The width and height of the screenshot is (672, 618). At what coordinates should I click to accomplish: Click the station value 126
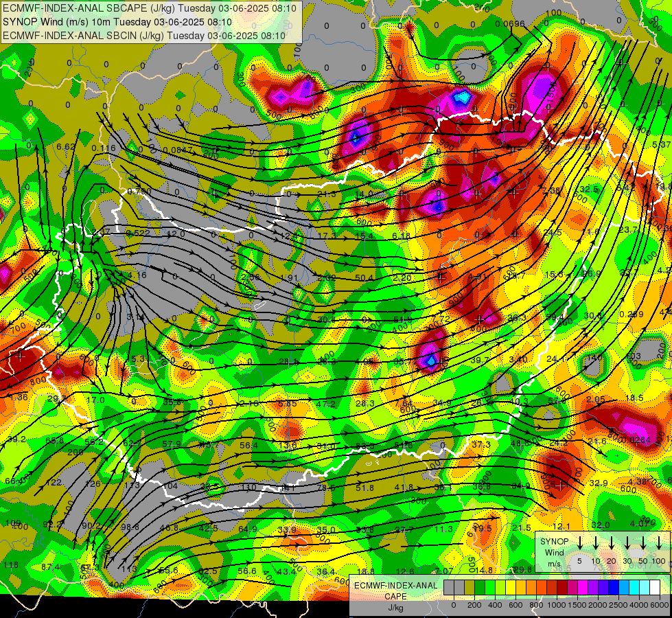pyautogui.click(x=93, y=484)
